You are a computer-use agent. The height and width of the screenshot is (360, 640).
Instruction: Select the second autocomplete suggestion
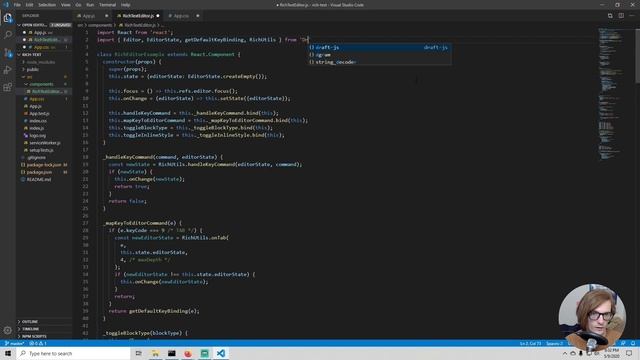pyautogui.click(x=379, y=55)
